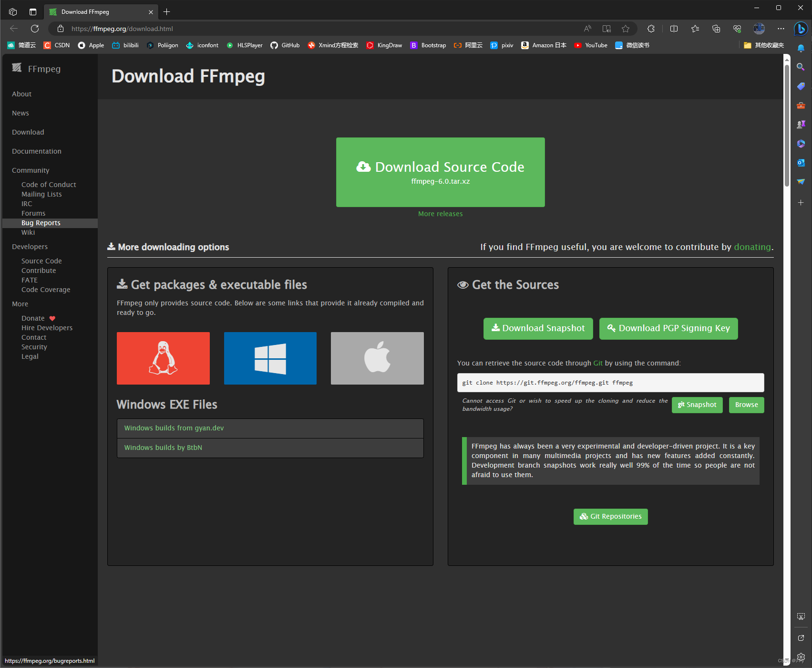Open sidebar settings gear icon
Viewport: 812px width, 668px height.
click(x=801, y=657)
